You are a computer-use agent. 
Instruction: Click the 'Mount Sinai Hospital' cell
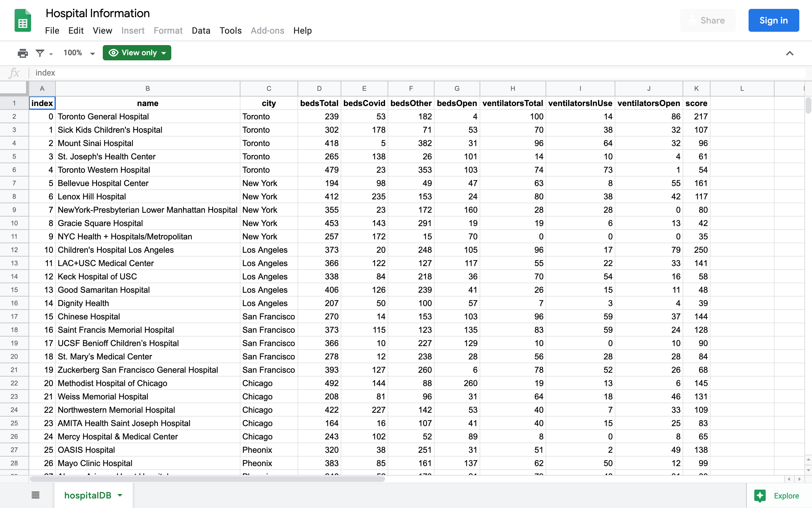tap(147, 143)
